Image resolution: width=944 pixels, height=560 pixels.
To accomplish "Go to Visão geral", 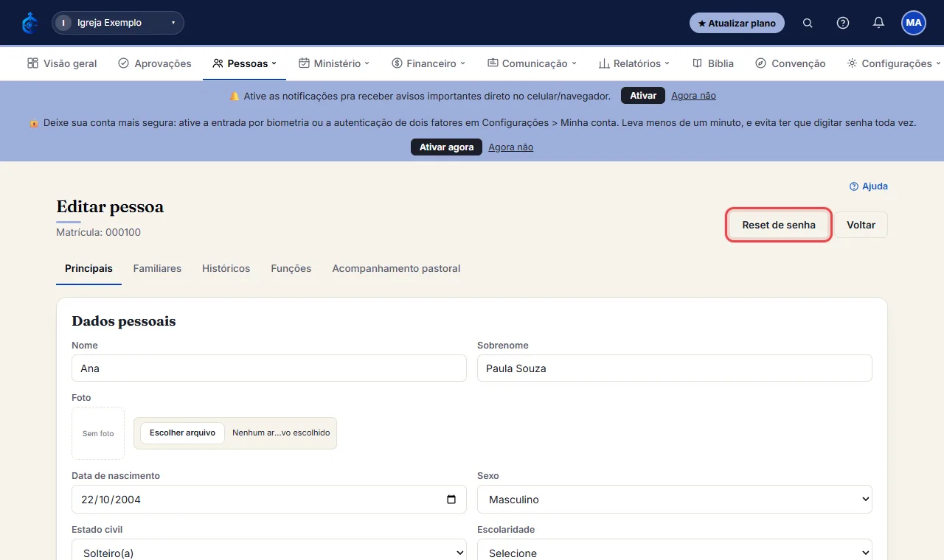I will pyautogui.click(x=62, y=63).
